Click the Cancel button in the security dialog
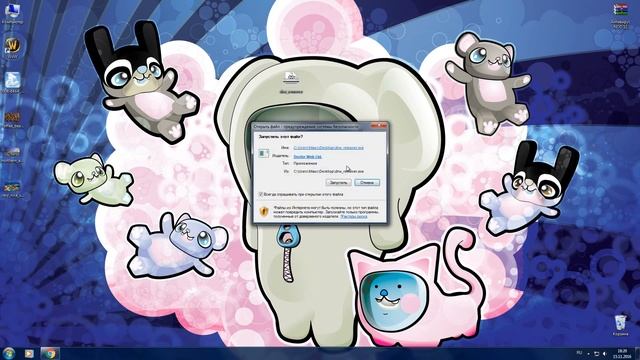640x360 pixels. [367, 182]
